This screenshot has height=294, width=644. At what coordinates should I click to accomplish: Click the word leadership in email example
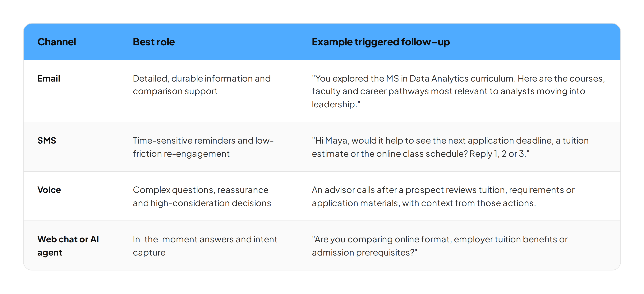click(333, 104)
